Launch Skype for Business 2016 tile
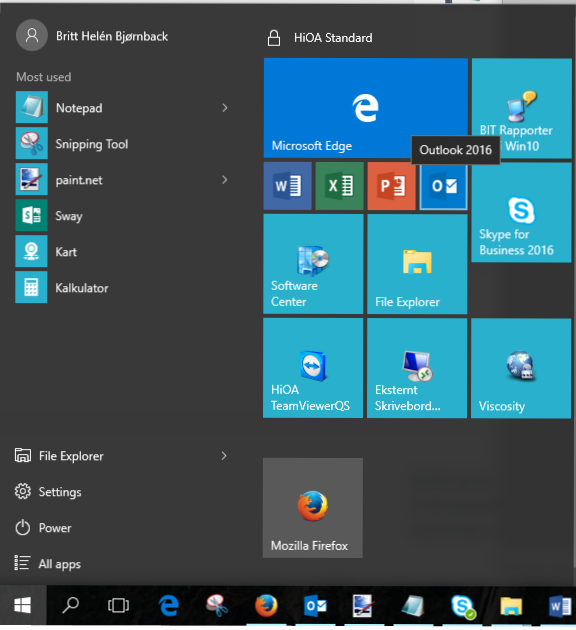The width and height of the screenshot is (576, 630). pos(521,212)
